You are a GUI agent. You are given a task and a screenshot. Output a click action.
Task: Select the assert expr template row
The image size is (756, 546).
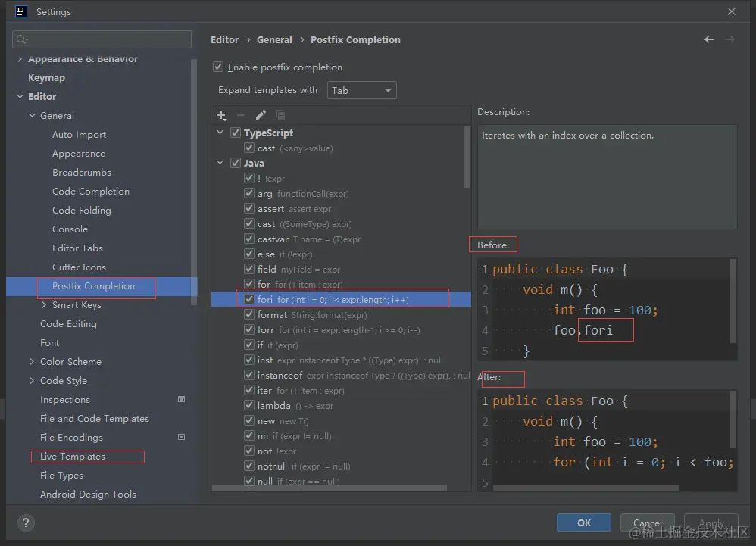pyautogui.click(x=341, y=209)
